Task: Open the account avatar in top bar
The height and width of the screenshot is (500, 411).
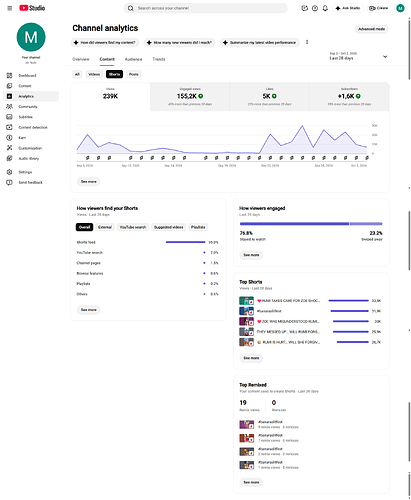Action: point(400,8)
